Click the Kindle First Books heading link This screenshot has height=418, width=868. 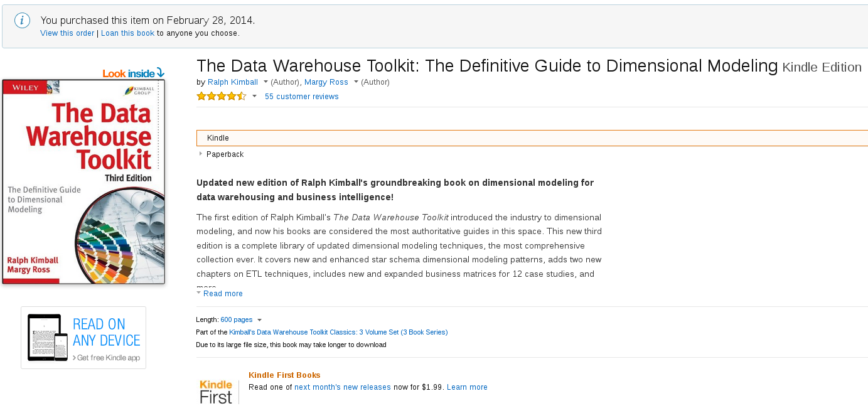[284, 375]
